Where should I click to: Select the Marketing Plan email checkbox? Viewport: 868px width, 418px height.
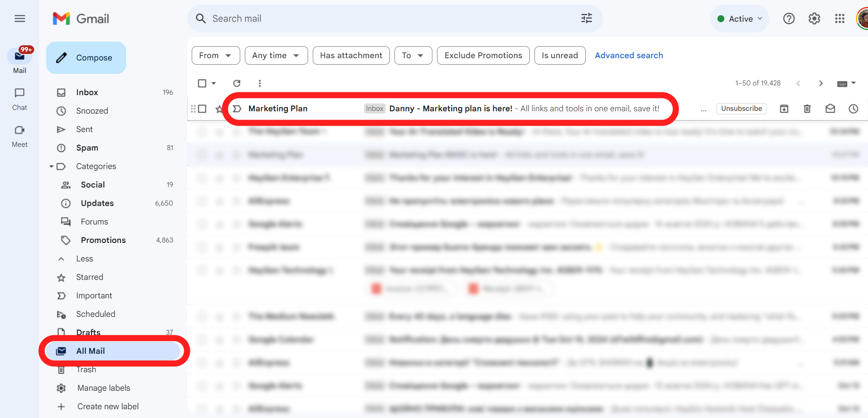tap(202, 109)
